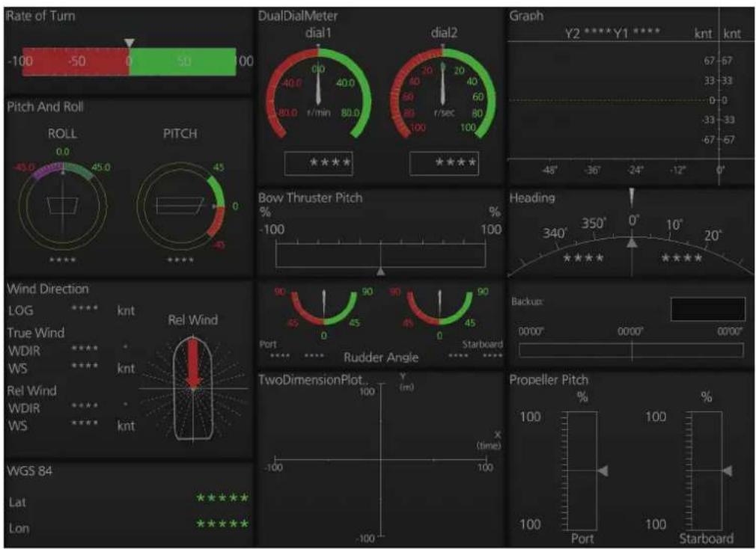Select the dial2 label
This screenshot has height=549, width=756.
pos(444,33)
